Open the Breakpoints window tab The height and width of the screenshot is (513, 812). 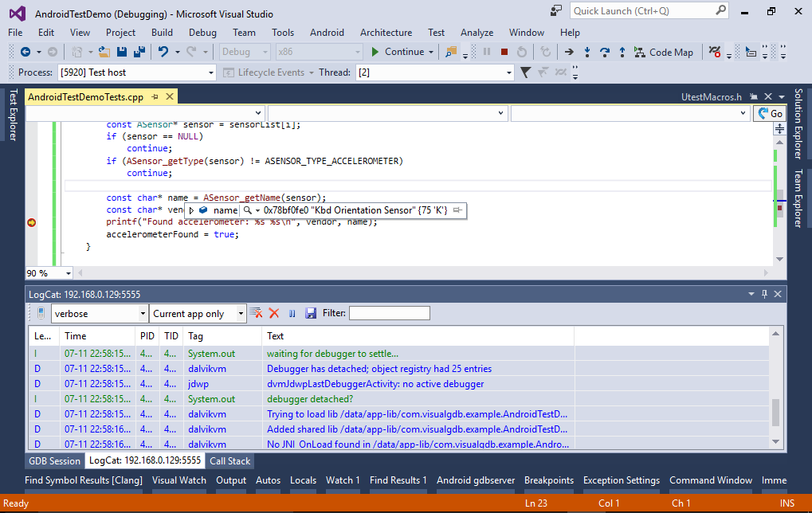click(549, 480)
